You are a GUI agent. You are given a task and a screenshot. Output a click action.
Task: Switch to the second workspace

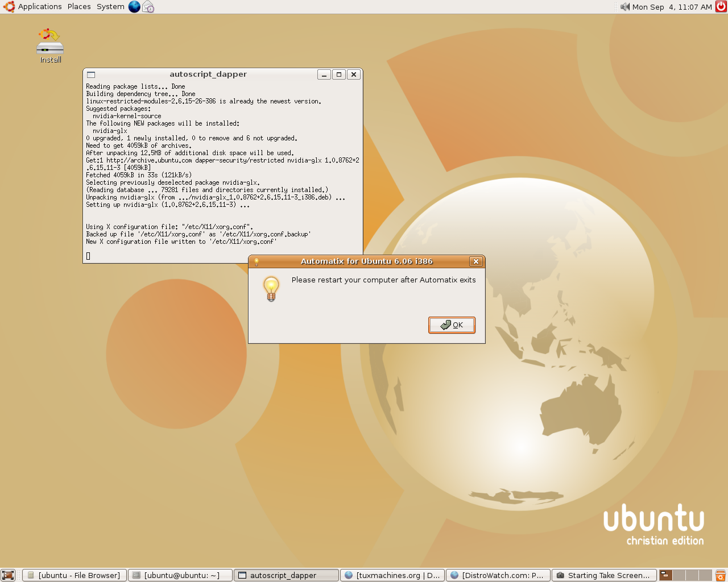679,575
